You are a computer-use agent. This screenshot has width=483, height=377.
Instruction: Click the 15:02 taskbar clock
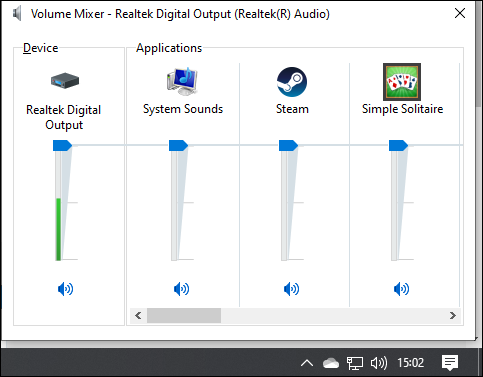point(410,363)
